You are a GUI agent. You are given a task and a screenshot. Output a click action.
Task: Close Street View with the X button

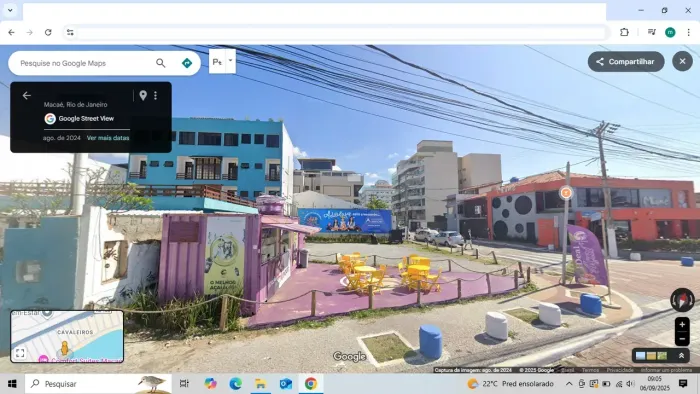[682, 62]
